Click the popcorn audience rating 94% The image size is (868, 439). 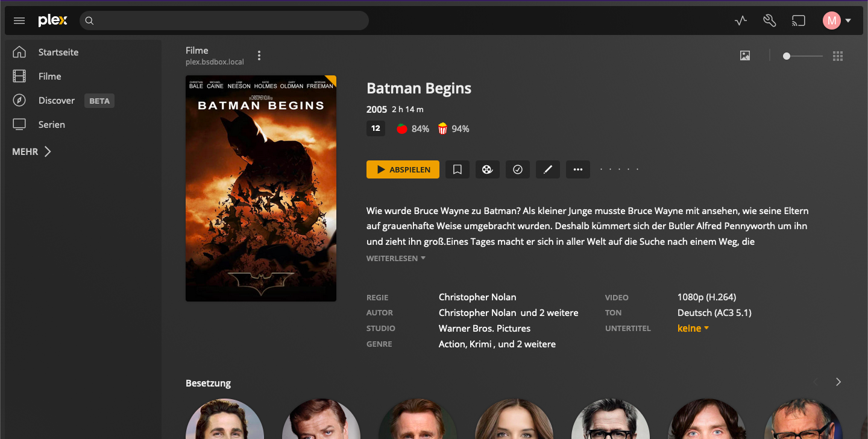point(453,128)
